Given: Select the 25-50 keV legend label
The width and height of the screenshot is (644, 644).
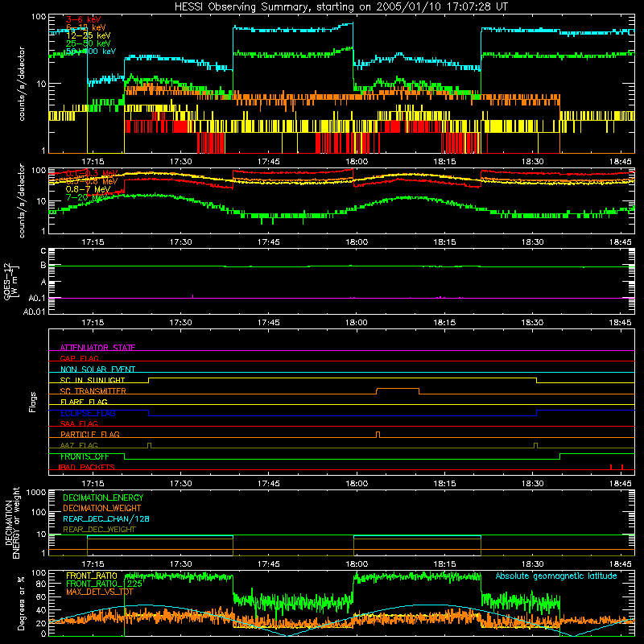Looking at the screenshot, I should [x=88, y=43].
